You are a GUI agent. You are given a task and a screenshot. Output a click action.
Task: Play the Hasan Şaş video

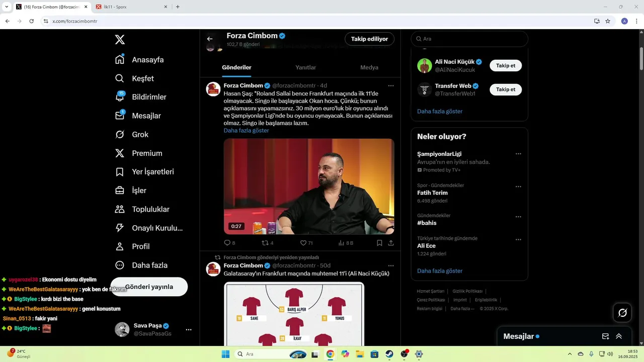[x=309, y=187]
